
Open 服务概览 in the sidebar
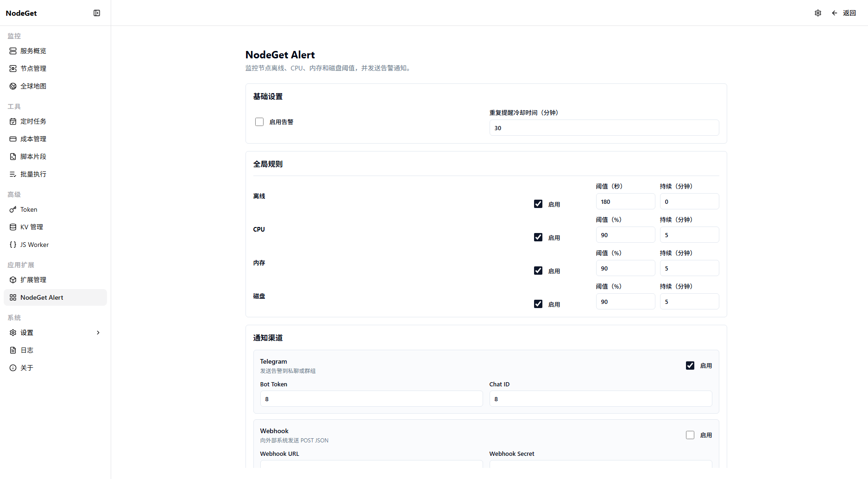[x=55, y=51]
